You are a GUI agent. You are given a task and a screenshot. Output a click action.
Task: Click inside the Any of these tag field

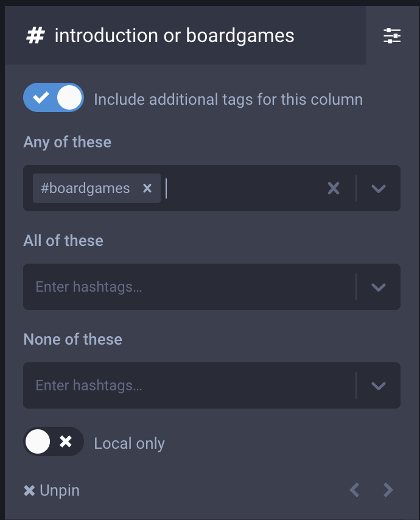coord(243,188)
